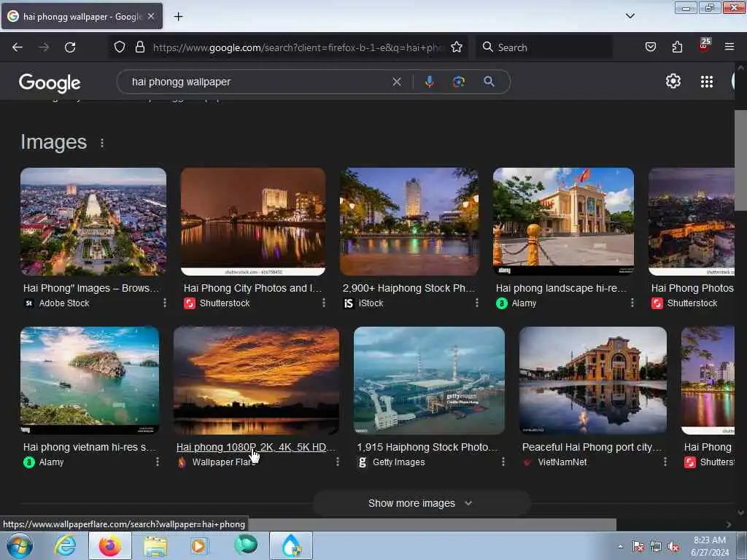View VietNamNet building reflection thumbnail
Screen dimensions: 747x560
[x=592, y=381]
